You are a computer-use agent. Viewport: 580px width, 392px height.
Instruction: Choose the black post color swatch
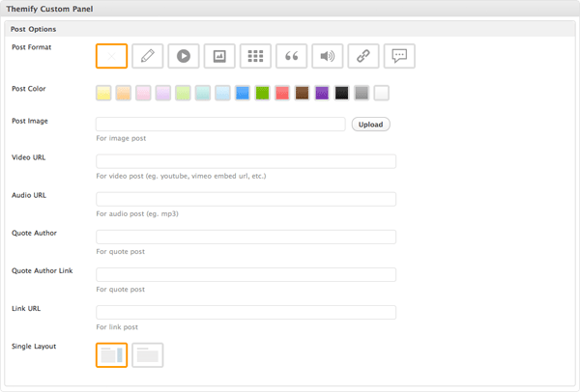point(342,93)
